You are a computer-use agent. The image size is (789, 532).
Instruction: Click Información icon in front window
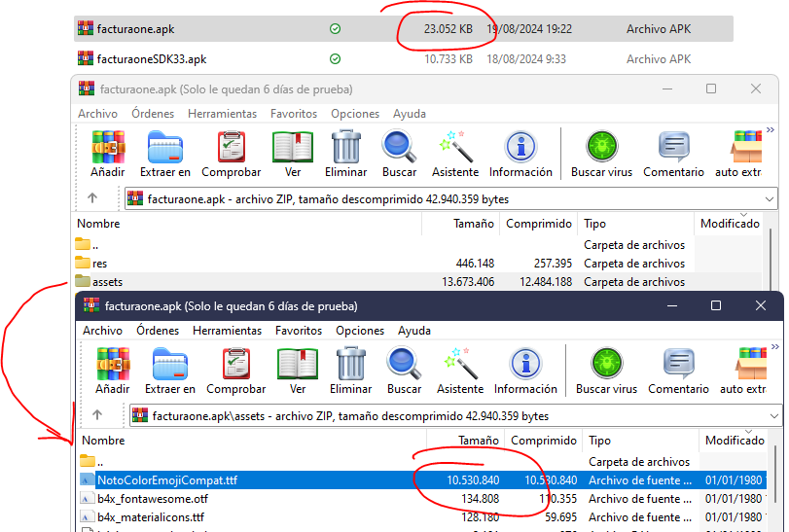click(x=525, y=364)
